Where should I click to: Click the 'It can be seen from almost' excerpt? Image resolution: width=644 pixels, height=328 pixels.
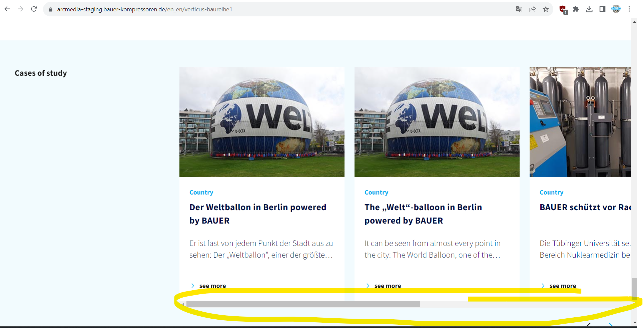click(433, 249)
